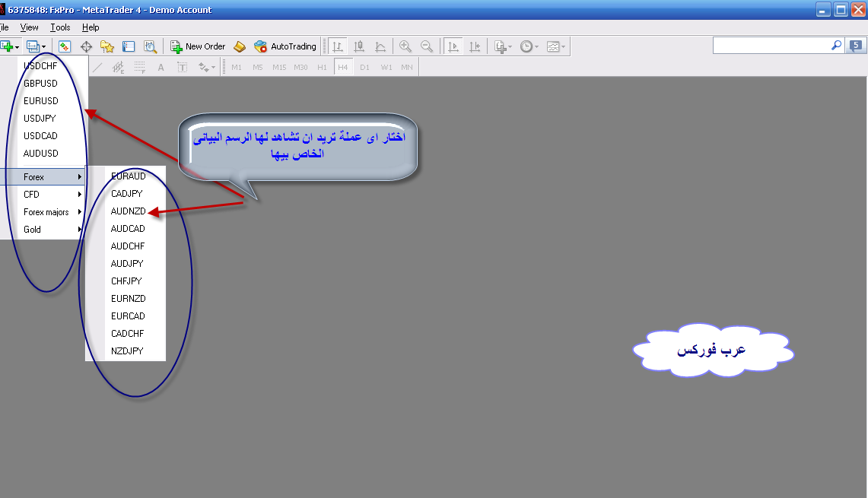Viewport: 868px width, 498px height.
Task: Toggle the Chart Shift icon
Action: (475, 46)
